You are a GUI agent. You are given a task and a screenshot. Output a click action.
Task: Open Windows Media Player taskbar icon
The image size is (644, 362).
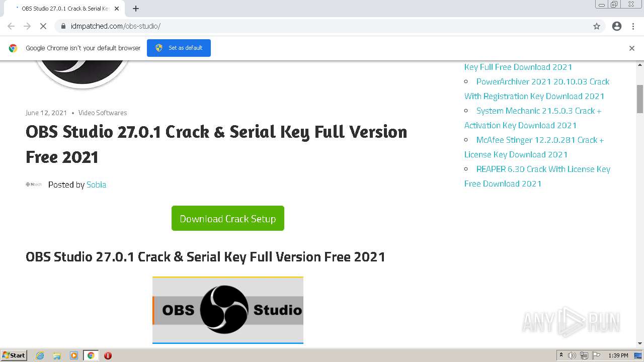tap(74, 355)
